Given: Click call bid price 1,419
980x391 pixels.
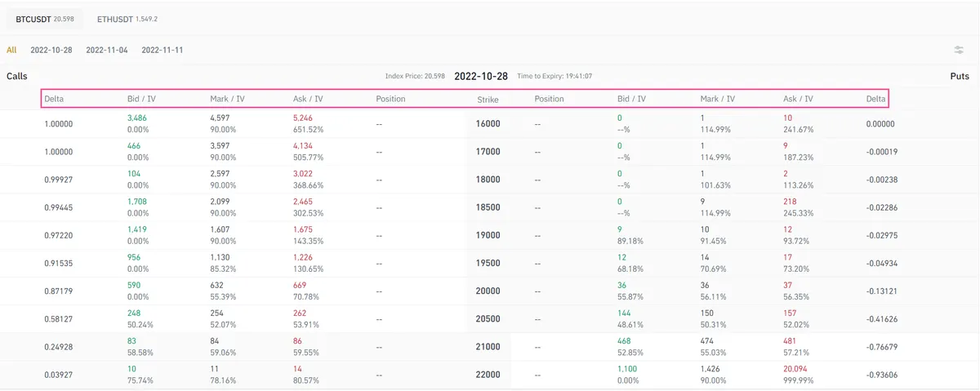Looking at the screenshot, I should click(137, 229).
